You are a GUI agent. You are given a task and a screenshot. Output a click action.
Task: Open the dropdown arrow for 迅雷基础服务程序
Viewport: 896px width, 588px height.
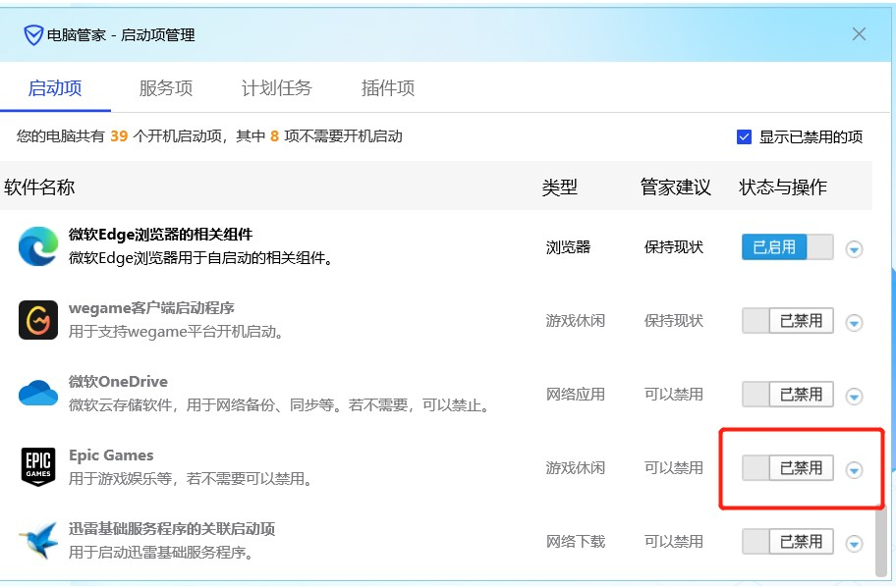pyautogui.click(x=854, y=541)
